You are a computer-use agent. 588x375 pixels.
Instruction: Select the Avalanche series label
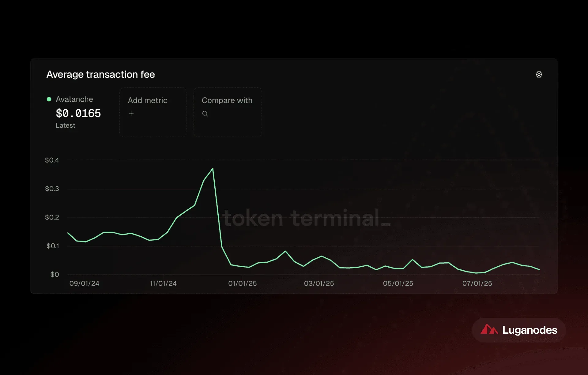click(74, 99)
